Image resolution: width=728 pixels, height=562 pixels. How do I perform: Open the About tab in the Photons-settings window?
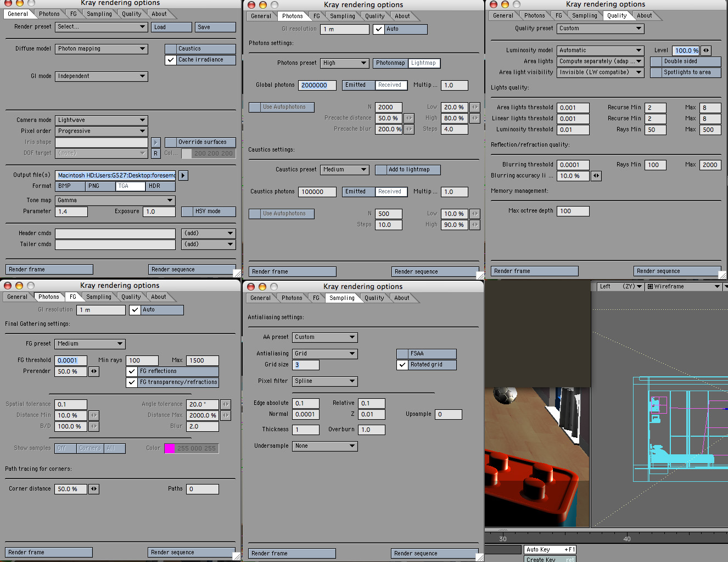(402, 16)
